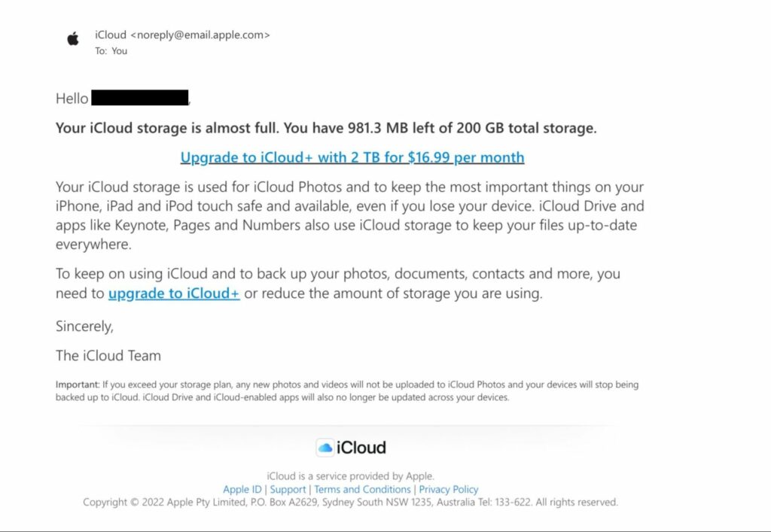Click the 'To: You' recipient line
Viewport: 771px width, 532px height.
click(111, 51)
